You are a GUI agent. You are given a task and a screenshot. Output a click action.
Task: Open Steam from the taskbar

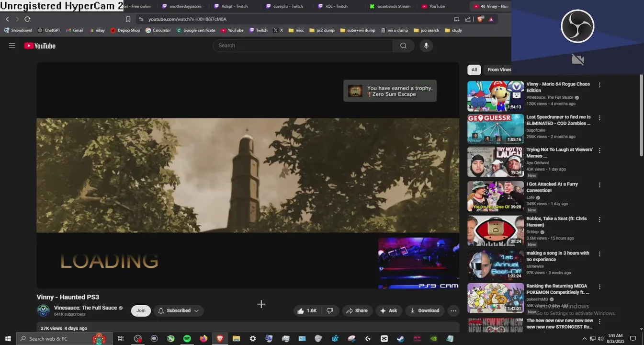[400, 338]
